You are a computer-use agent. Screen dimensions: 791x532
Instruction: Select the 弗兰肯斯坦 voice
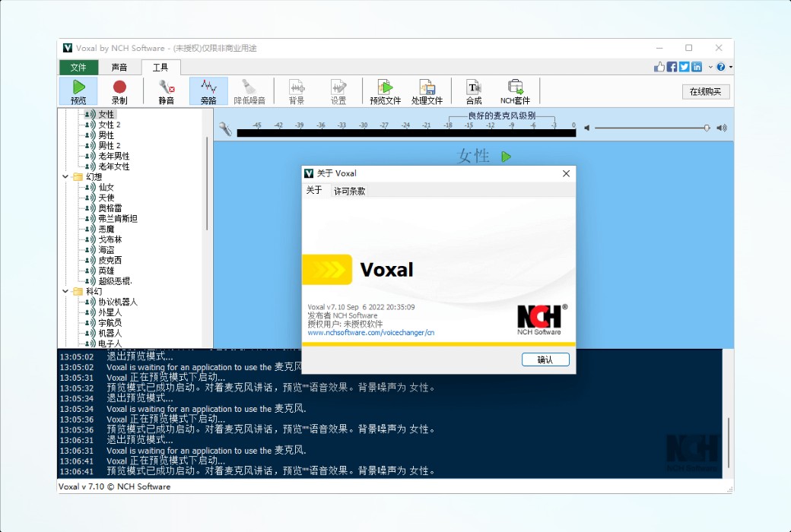118,219
